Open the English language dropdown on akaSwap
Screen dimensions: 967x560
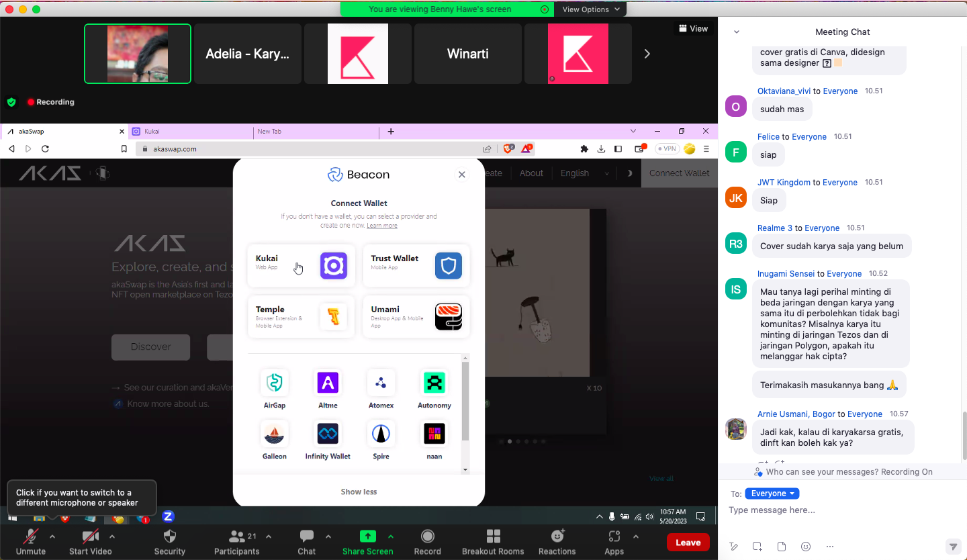pos(585,173)
